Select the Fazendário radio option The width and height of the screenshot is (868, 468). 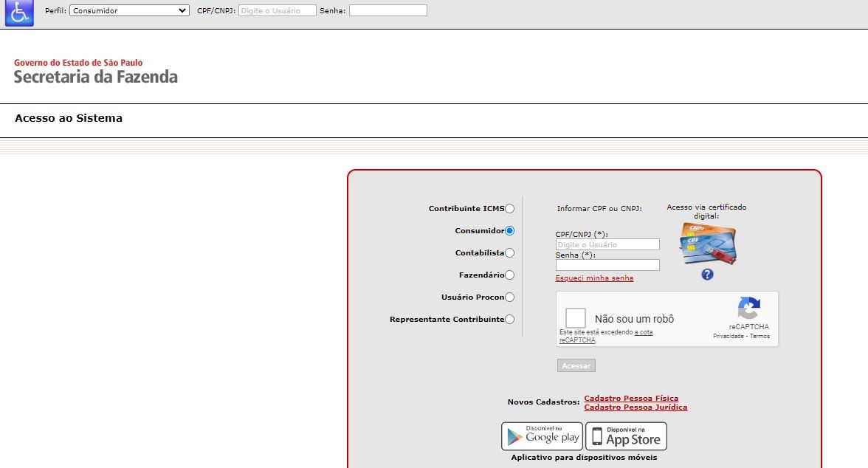(x=509, y=275)
